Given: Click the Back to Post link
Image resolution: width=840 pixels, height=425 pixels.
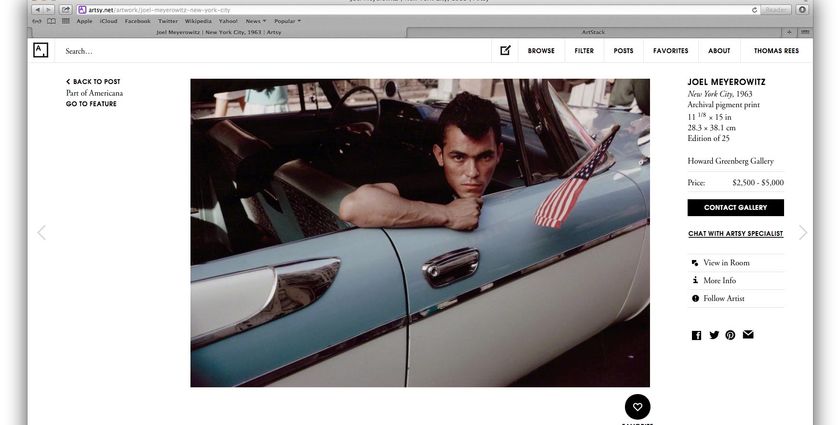Looking at the screenshot, I should (x=93, y=81).
